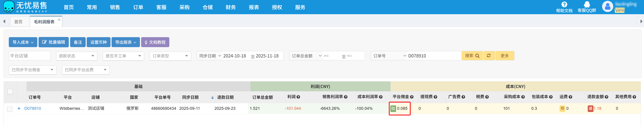Toggle the select-all checkbox in table header
Viewport: 644px width, 126px height.
(10, 92)
